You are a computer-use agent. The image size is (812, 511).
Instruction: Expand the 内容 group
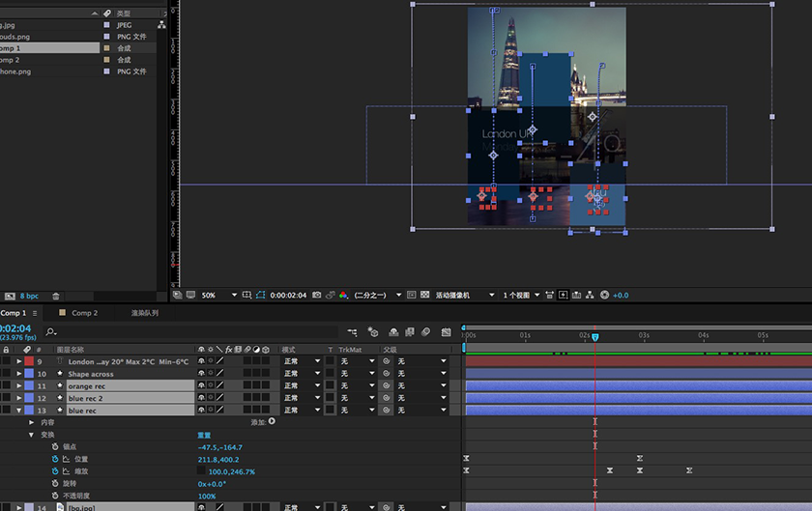(32, 422)
